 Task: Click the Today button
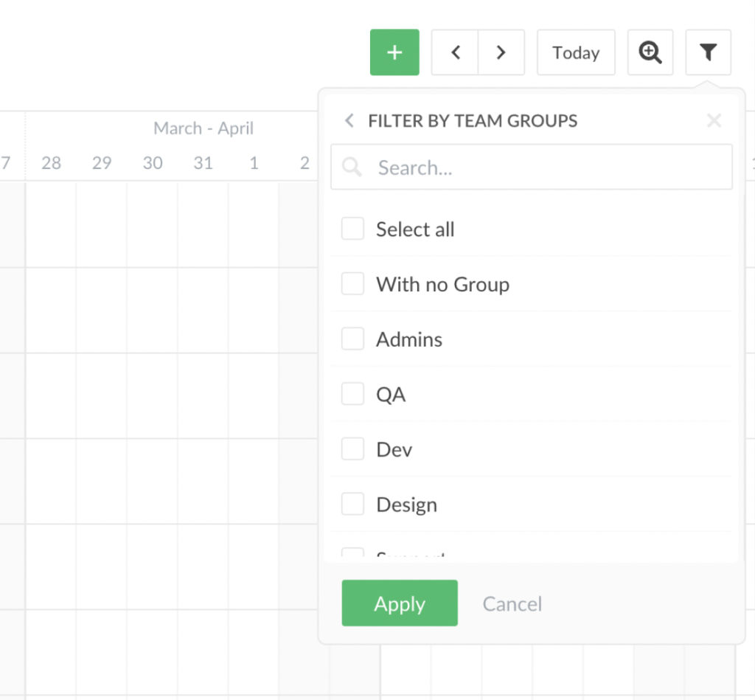(x=576, y=52)
